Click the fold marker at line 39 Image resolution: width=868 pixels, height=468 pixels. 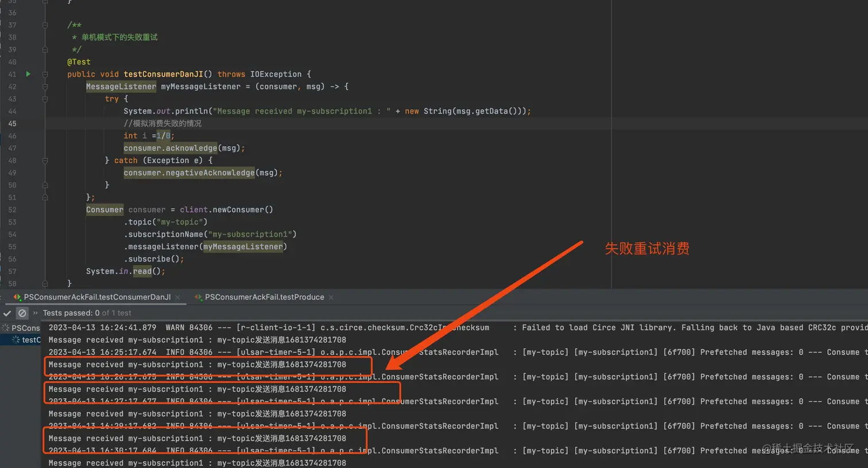pyautogui.click(x=45, y=50)
